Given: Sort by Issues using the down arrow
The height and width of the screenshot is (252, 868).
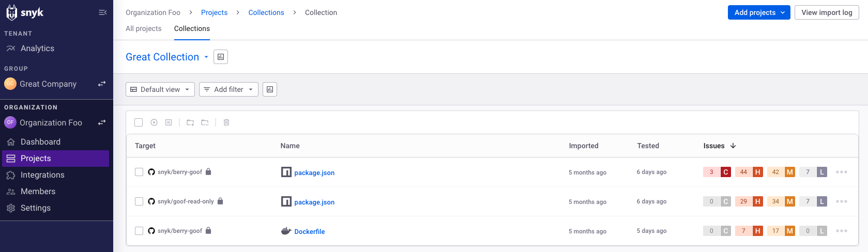Looking at the screenshot, I should tap(733, 146).
